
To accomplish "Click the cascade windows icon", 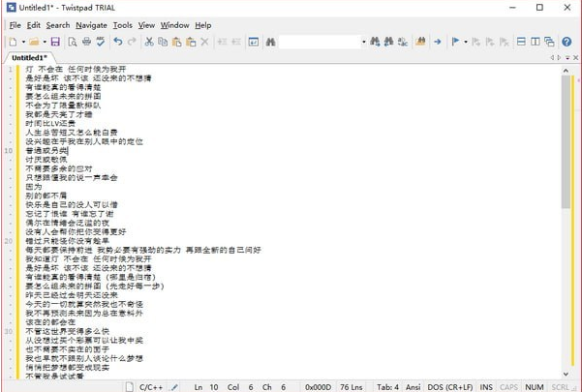I will 549,42.
